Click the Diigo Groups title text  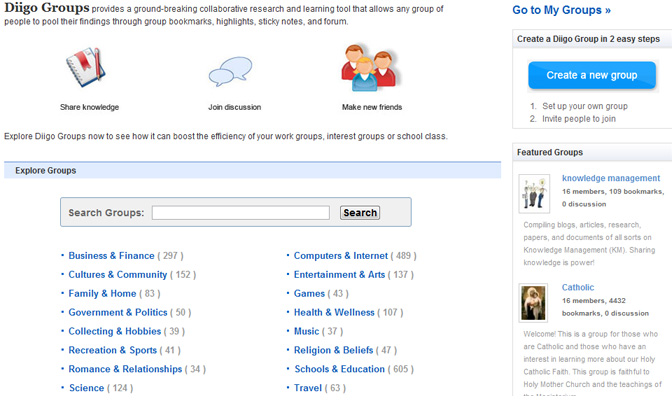[47, 8]
